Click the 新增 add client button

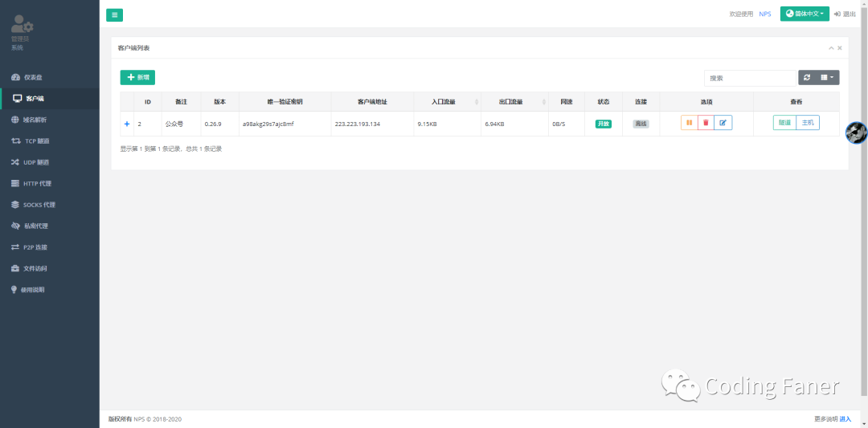coord(137,77)
